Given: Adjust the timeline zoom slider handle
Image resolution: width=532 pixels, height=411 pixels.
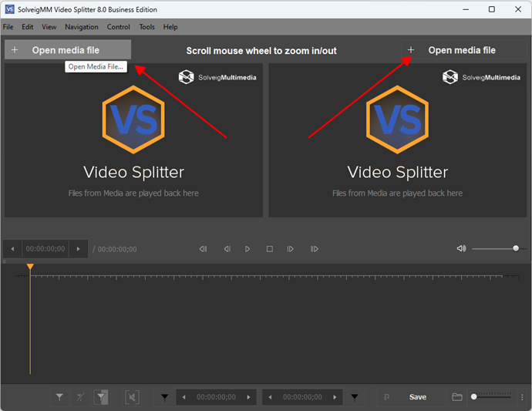Looking at the screenshot, I should (474, 397).
